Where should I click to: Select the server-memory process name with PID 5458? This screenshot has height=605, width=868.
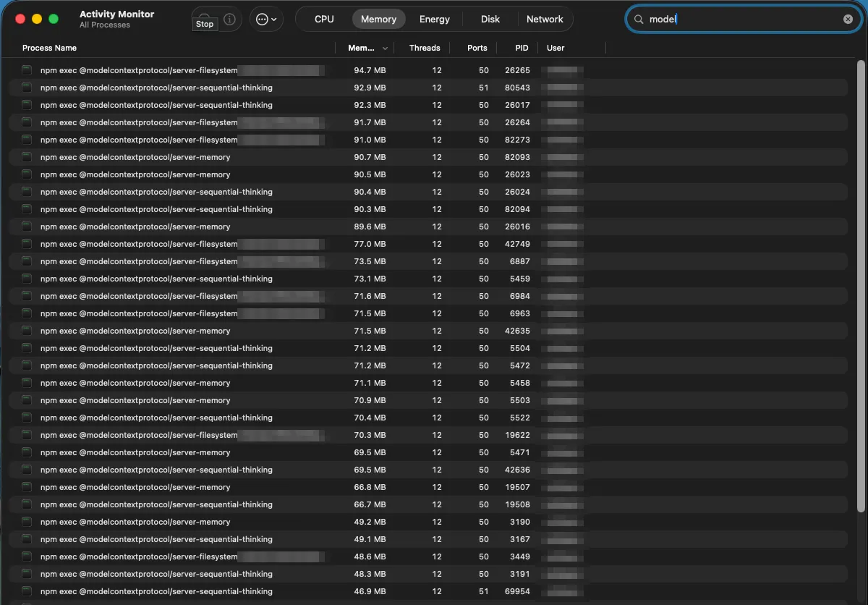tap(135, 383)
